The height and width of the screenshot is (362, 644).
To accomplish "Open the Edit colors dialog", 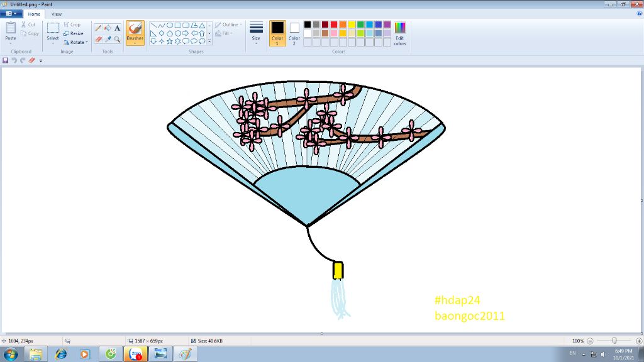I will coord(399,33).
